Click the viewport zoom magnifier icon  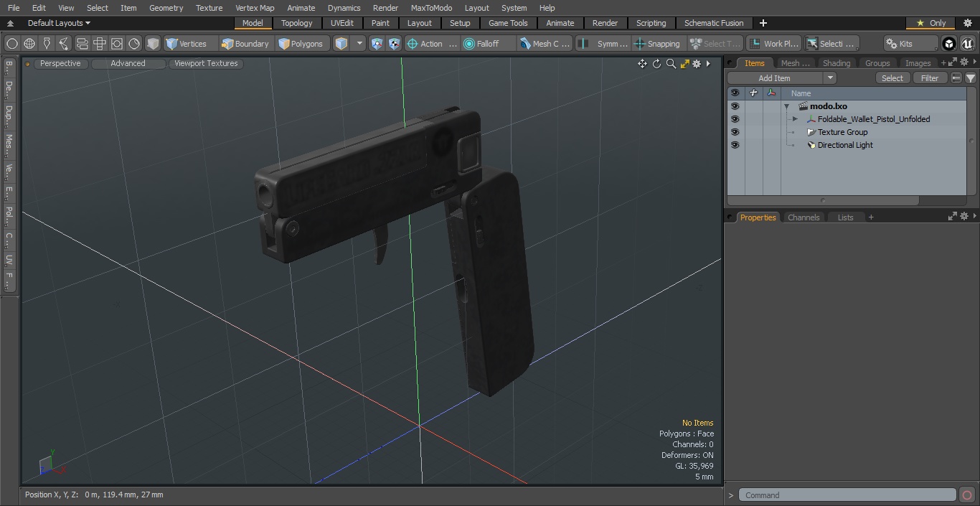(x=671, y=64)
